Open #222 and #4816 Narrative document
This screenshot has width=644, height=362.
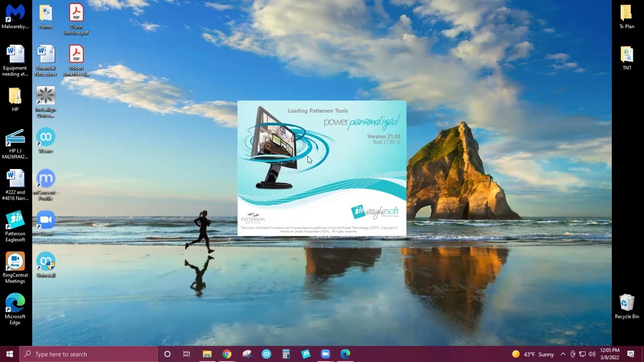point(15,185)
